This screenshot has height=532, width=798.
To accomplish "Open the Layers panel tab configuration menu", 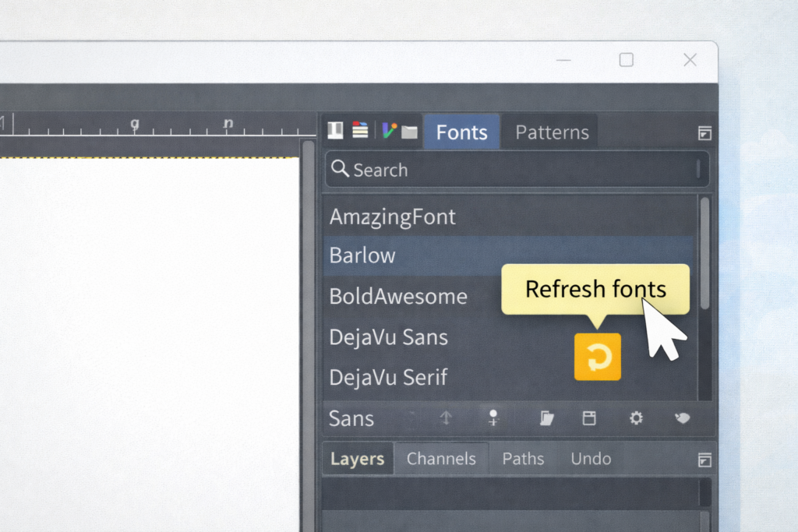I will (x=705, y=459).
